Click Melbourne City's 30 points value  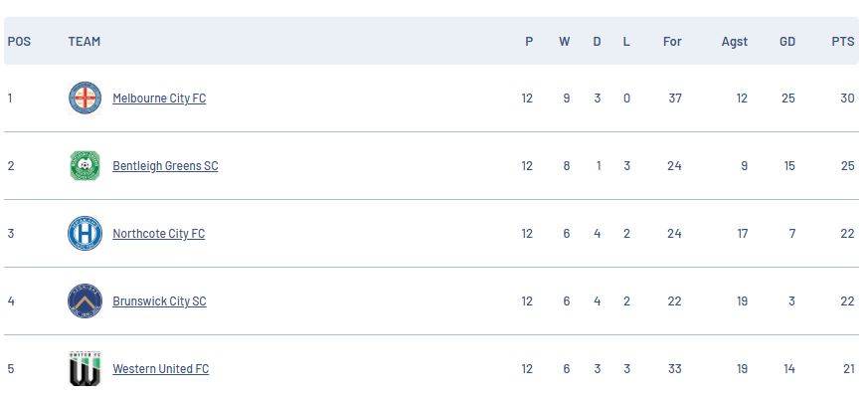(x=847, y=99)
